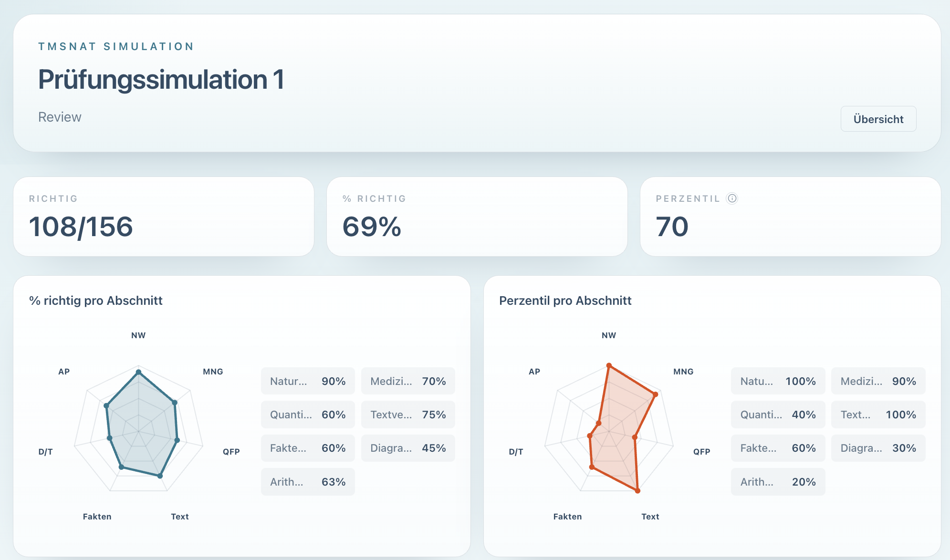950x560 pixels.
Task: Click the Textve... 75% chip
Action: coord(408,415)
